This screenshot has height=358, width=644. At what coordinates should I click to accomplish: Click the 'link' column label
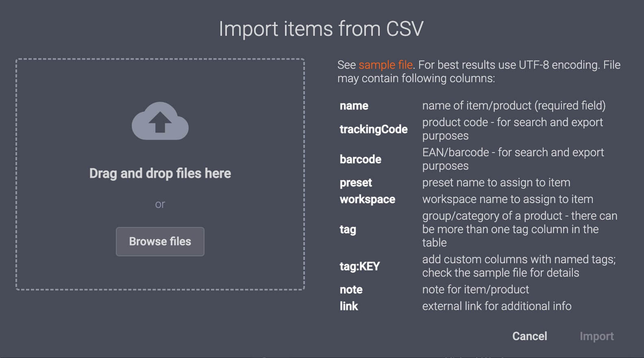pyautogui.click(x=348, y=306)
